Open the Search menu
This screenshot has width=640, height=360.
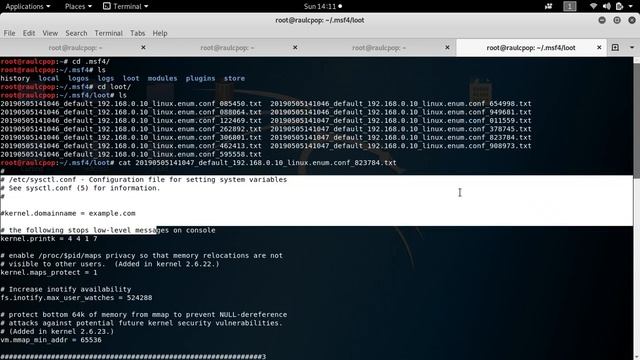coord(76,33)
